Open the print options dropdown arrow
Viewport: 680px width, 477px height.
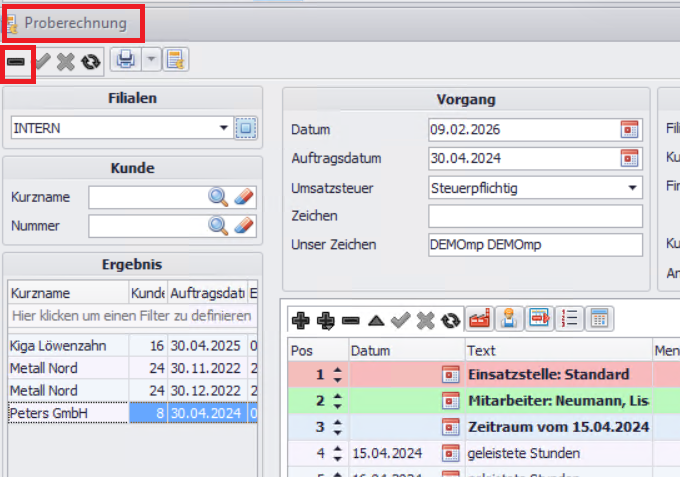(x=150, y=61)
